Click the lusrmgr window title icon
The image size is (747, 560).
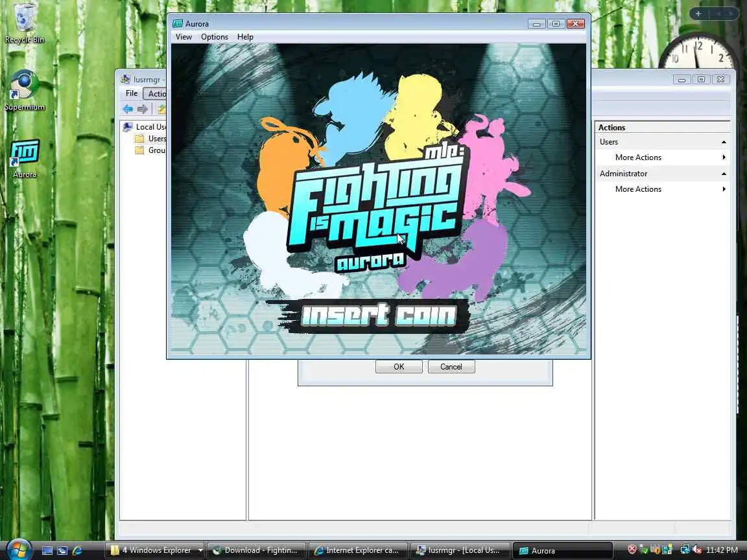pos(126,79)
